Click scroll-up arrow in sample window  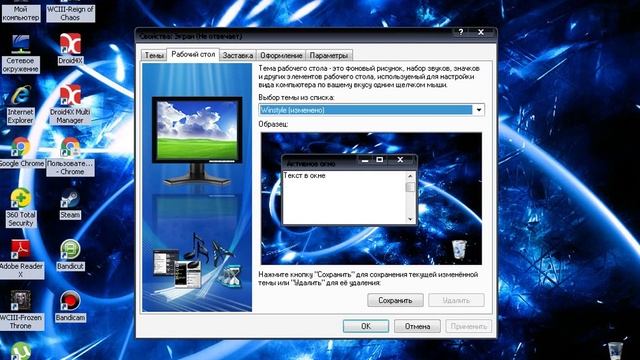point(410,176)
